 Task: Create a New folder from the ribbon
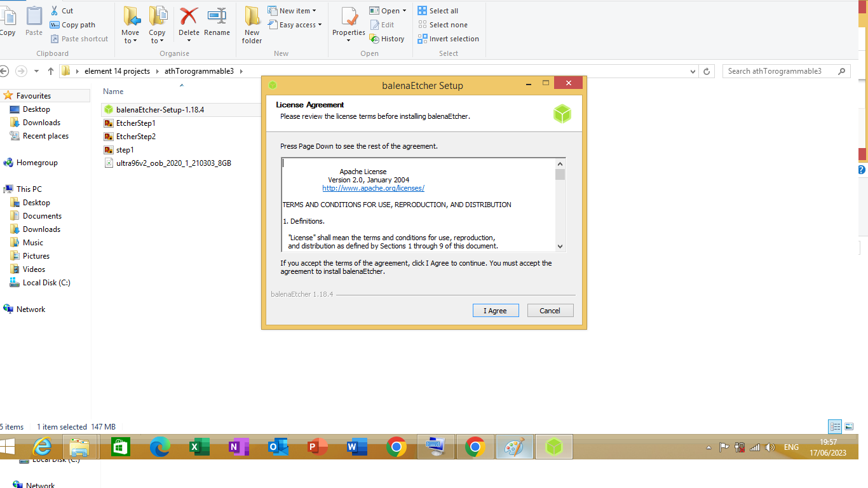click(252, 25)
